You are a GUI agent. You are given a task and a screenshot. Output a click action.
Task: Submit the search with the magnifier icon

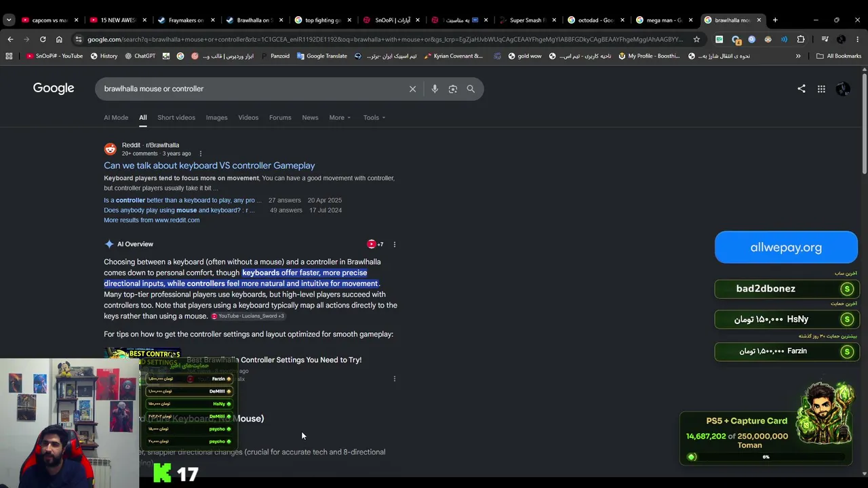point(471,89)
